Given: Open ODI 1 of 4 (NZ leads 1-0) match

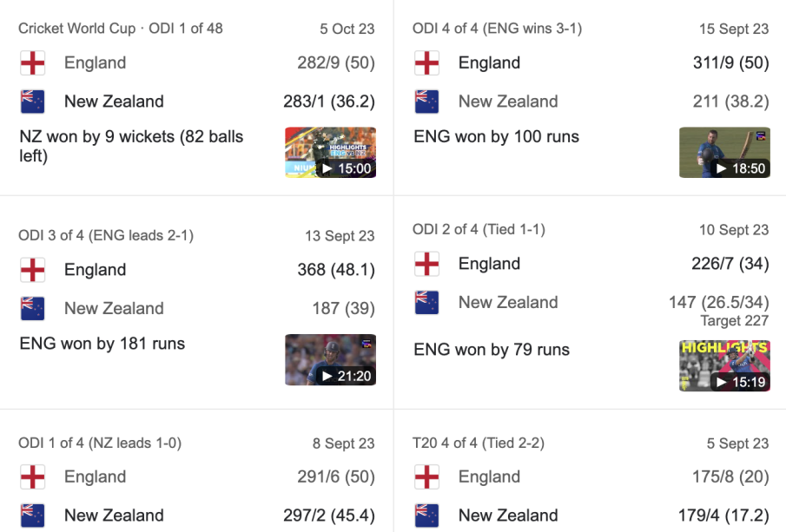Looking at the screenshot, I should pos(100,443).
